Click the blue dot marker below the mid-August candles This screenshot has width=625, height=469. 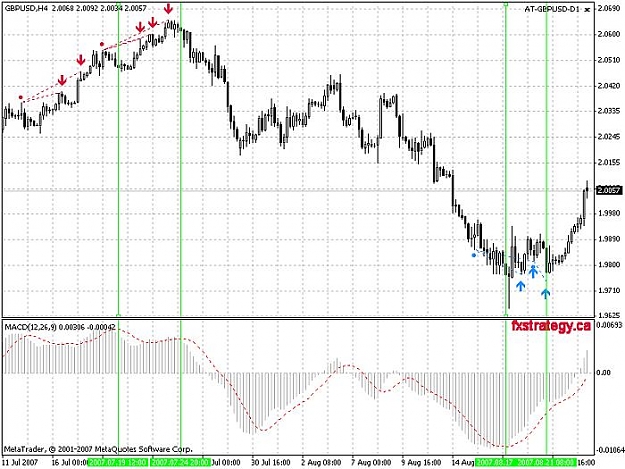point(474,255)
